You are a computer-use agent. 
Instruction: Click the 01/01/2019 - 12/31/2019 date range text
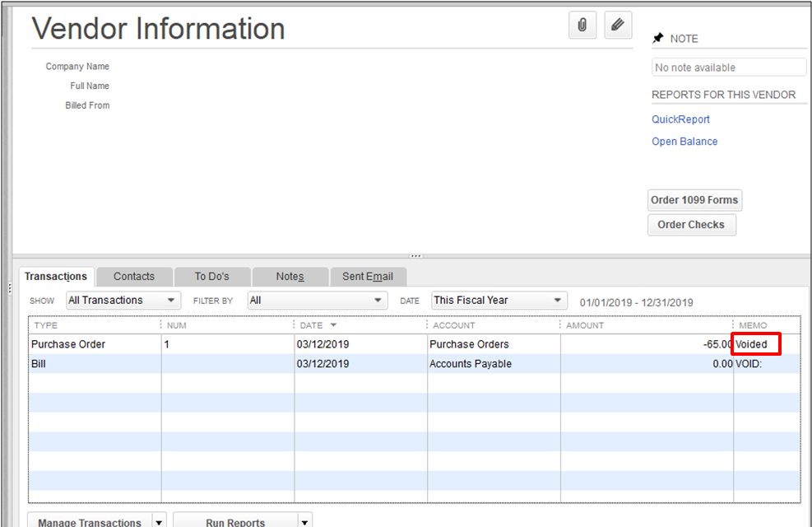(x=636, y=303)
